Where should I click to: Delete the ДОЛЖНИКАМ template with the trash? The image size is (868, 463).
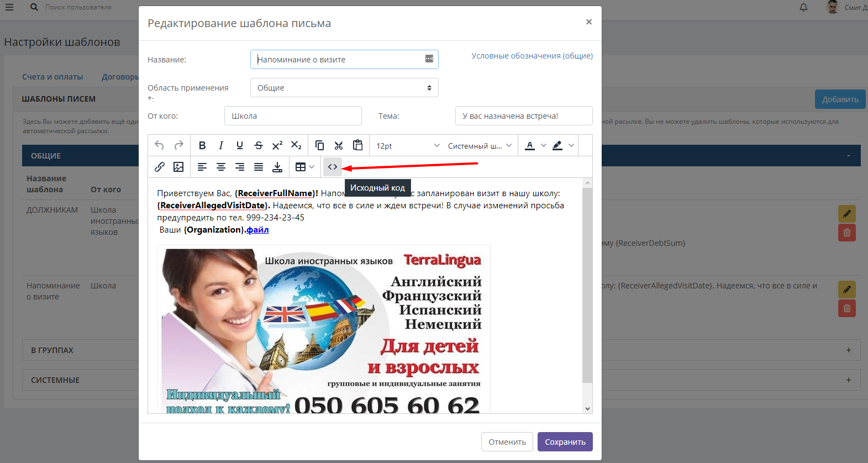[847, 233]
